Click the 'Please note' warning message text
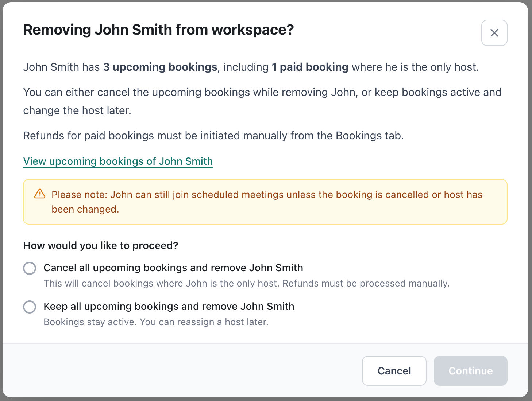This screenshot has width=532, height=401. pyautogui.click(x=267, y=195)
